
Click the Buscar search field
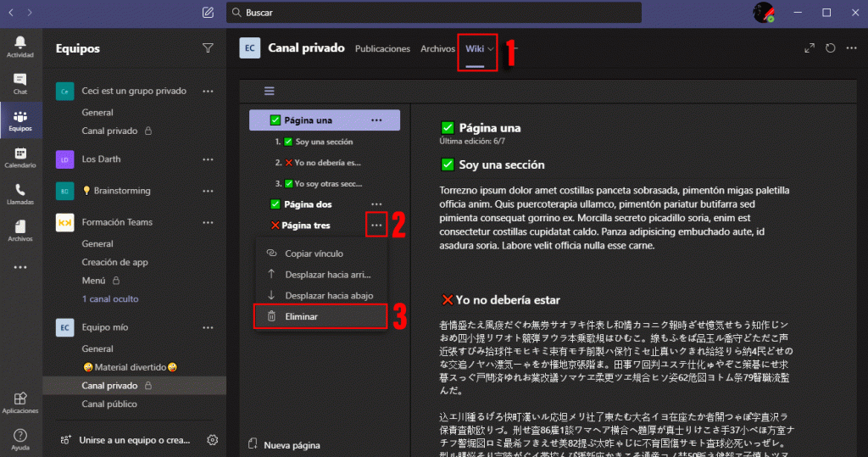pos(434,12)
